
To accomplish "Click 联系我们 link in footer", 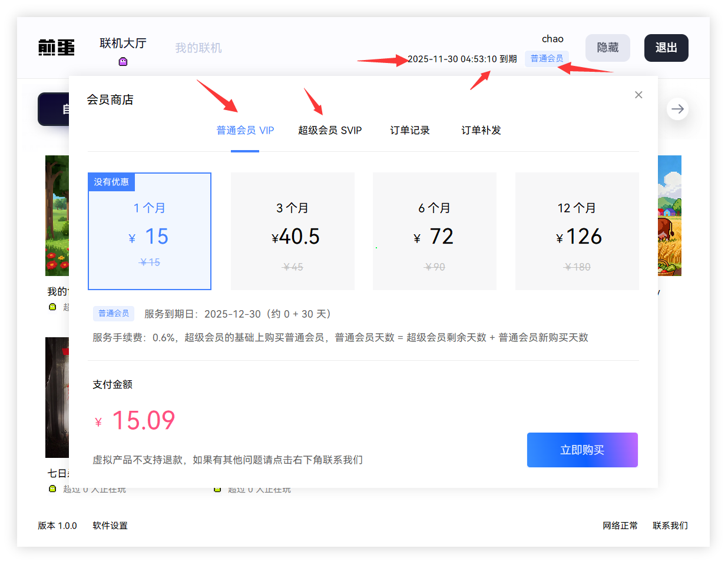I will (x=670, y=526).
